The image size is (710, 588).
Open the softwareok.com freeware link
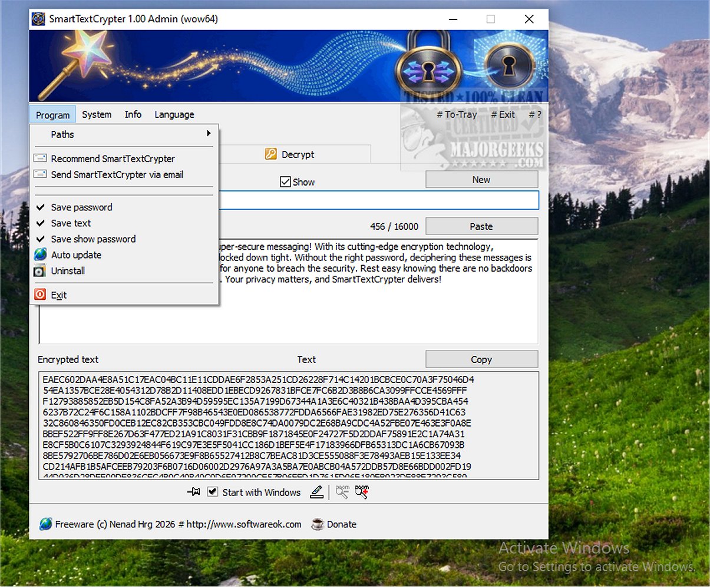click(244, 524)
